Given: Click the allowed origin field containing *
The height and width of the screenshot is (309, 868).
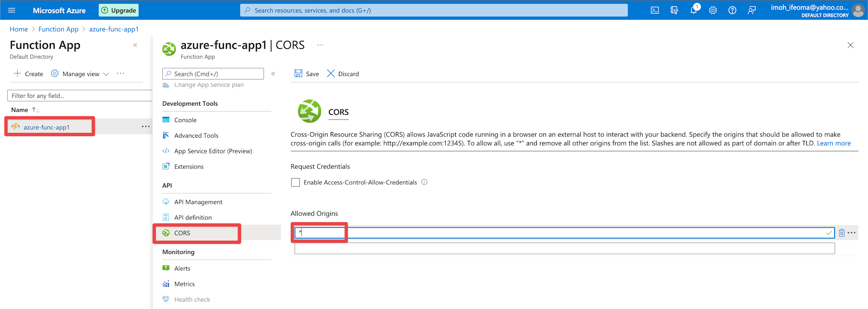Looking at the screenshot, I should [564, 233].
